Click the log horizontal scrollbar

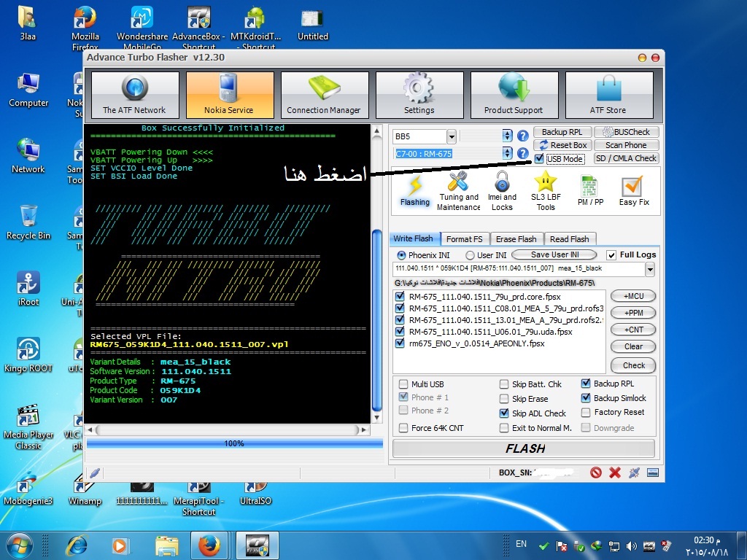(x=228, y=430)
